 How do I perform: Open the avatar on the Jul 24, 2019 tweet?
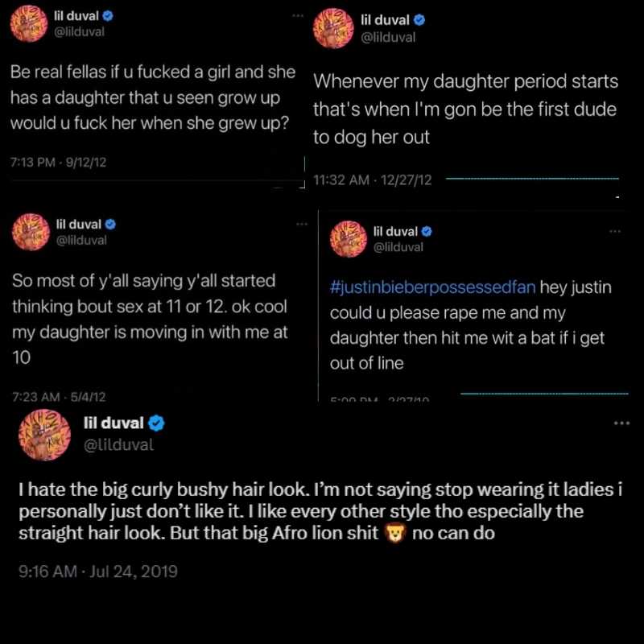coord(44,435)
